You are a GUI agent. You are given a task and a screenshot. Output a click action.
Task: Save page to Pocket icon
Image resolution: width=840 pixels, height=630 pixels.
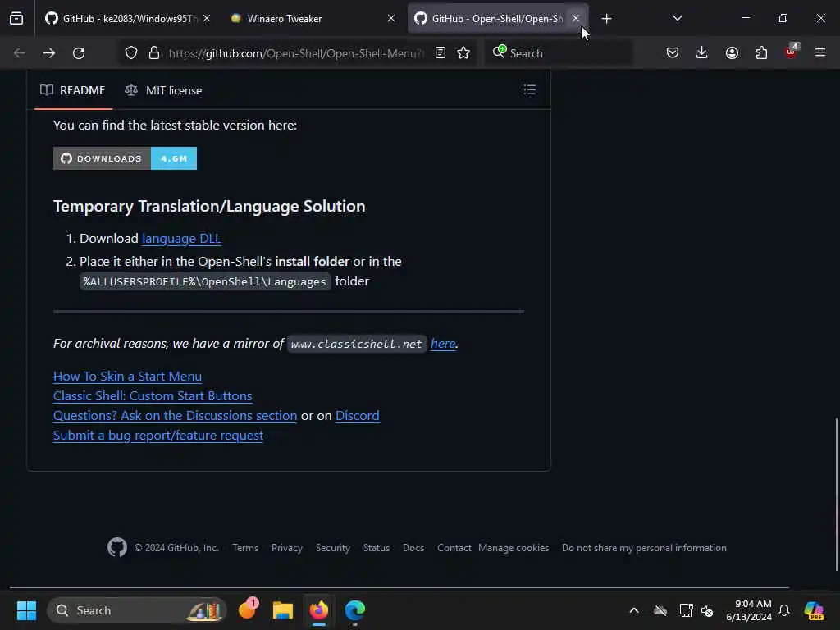pyautogui.click(x=673, y=53)
